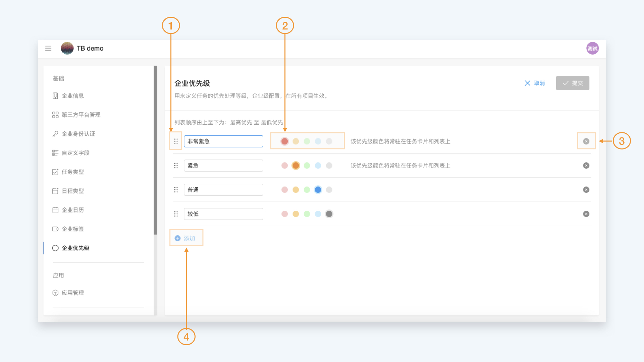This screenshot has width=644, height=362.
Task: Pick red color for 普通 row
Action: pos(284,190)
